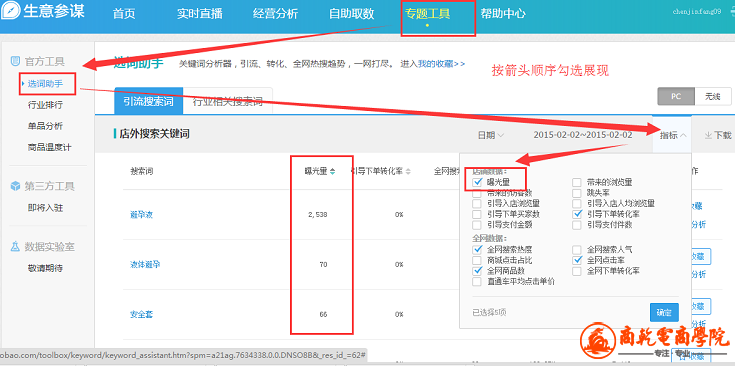Click 敬请期待 in the sidebar
The image size is (735, 366).
[45, 268]
